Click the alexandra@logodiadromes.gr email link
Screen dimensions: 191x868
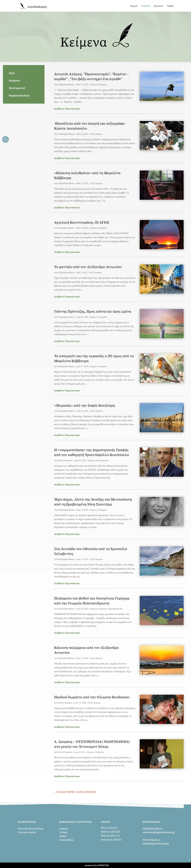159,832
